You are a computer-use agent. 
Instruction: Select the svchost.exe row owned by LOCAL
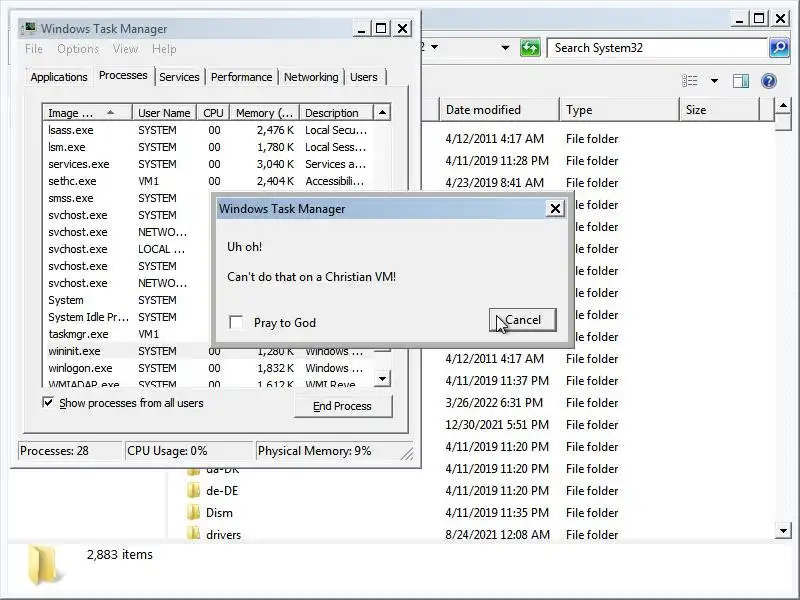tap(128, 249)
